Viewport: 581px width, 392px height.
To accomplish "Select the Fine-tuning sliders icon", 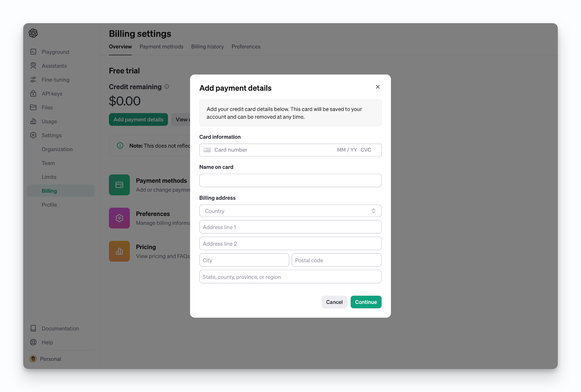I will click(33, 79).
